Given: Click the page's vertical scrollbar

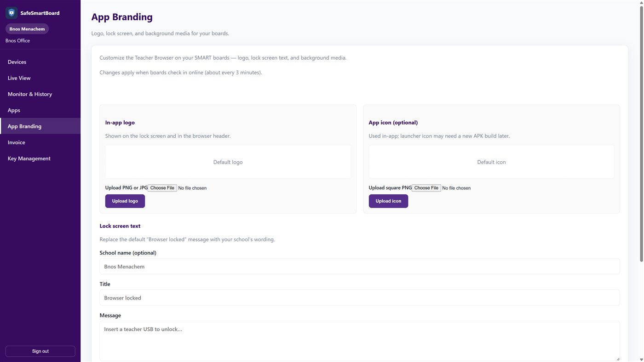Looking at the screenshot, I should (641, 135).
